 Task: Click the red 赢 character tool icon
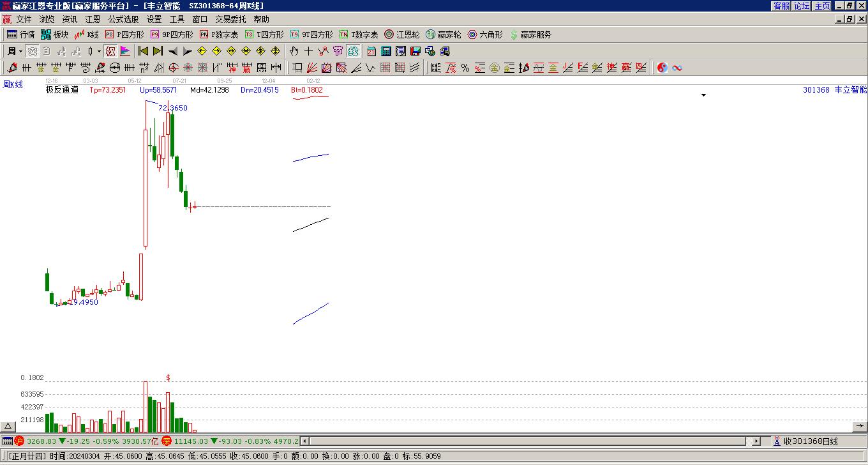[246, 68]
